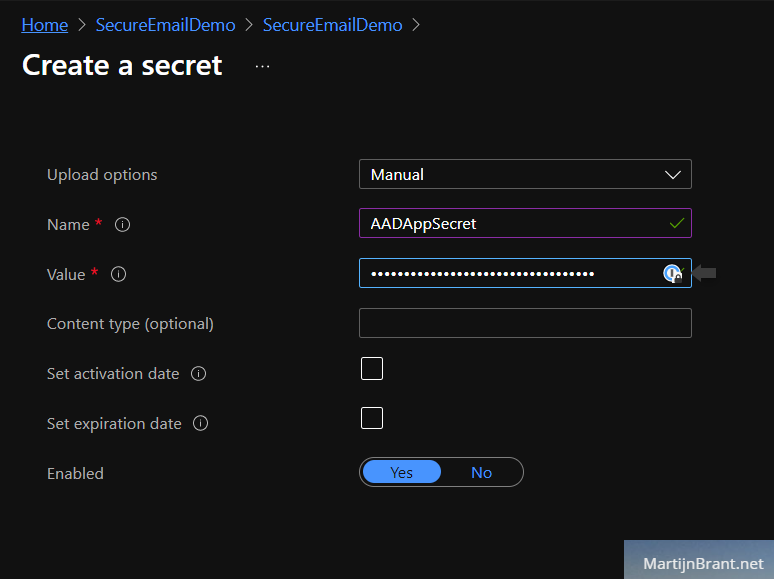Image resolution: width=774 pixels, height=579 pixels.
Task: Click the Content type input field
Action: [x=525, y=323]
